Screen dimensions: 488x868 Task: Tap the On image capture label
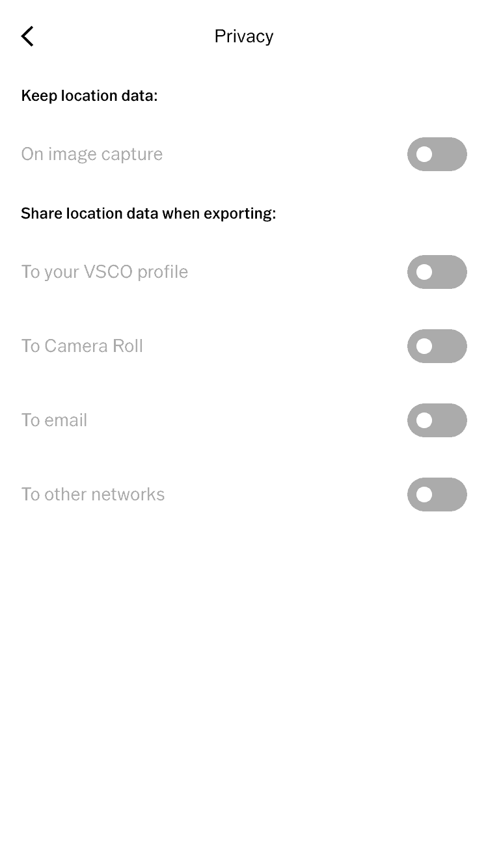click(x=92, y=154)
